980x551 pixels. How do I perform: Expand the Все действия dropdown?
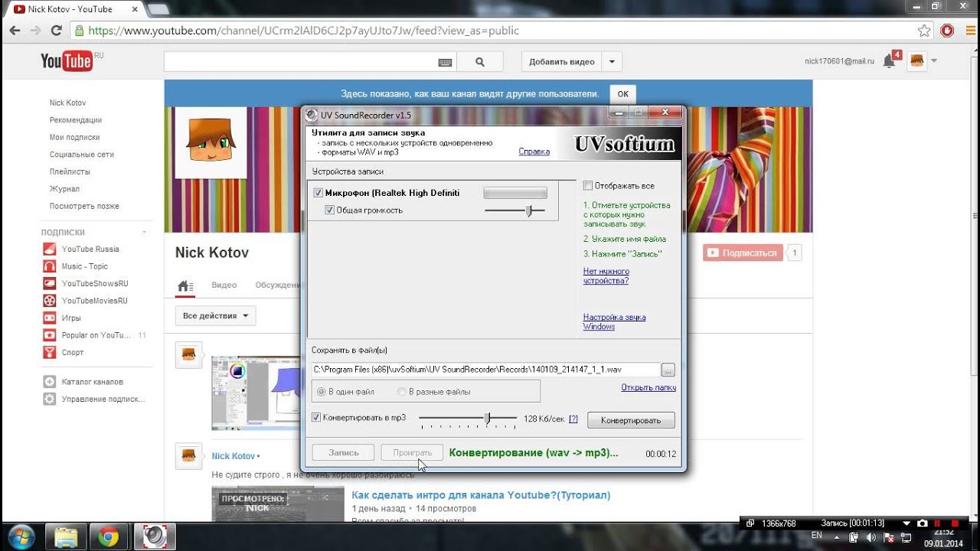point(215,315)
